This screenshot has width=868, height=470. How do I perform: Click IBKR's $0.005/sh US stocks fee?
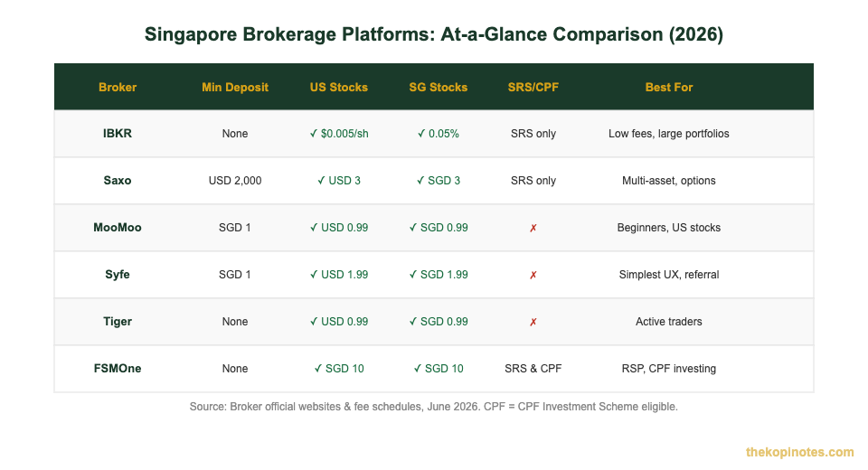(x=339, y=134)
